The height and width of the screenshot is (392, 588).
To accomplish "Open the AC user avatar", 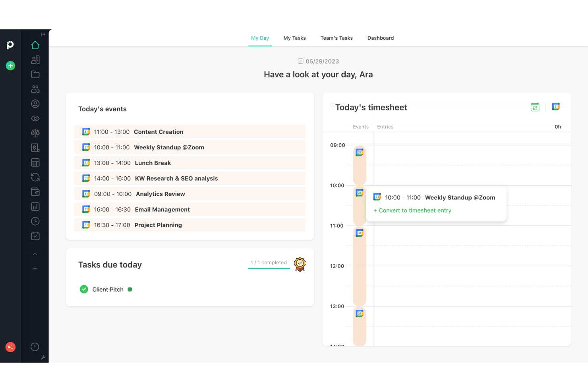I will (x=11, y=347).
